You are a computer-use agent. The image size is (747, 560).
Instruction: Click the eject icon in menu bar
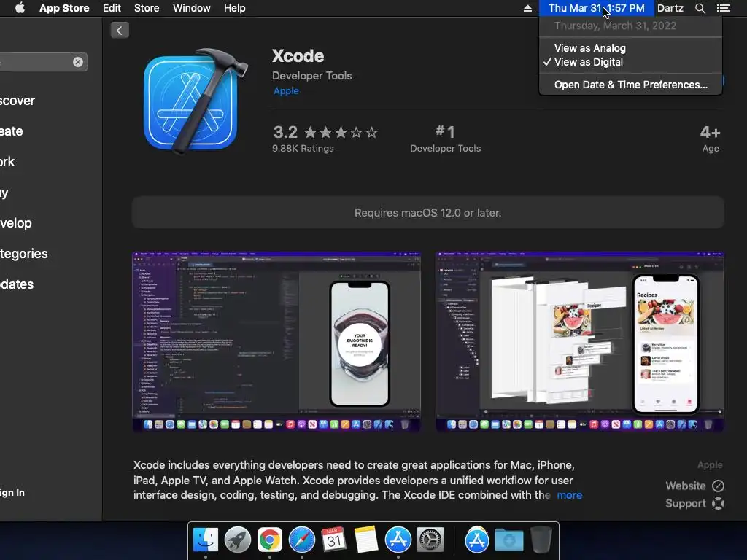pos(527,8)
